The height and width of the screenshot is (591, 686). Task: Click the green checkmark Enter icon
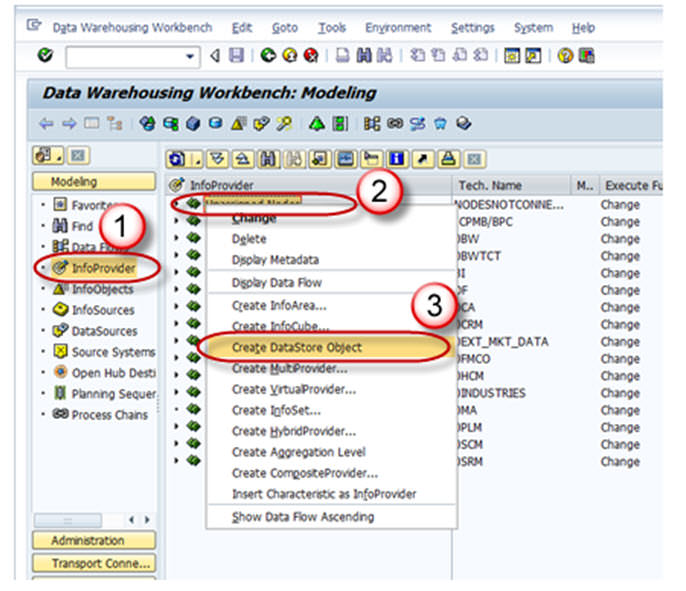click(45, 57)
